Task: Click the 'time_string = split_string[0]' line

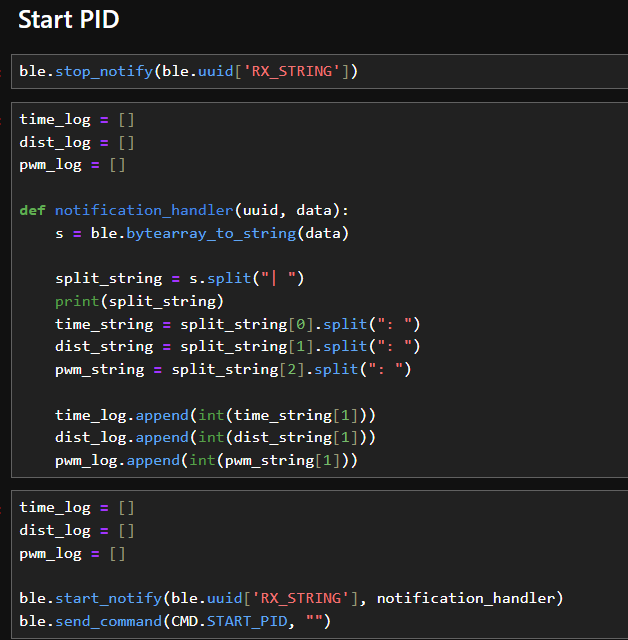Action: coord(237,324)
